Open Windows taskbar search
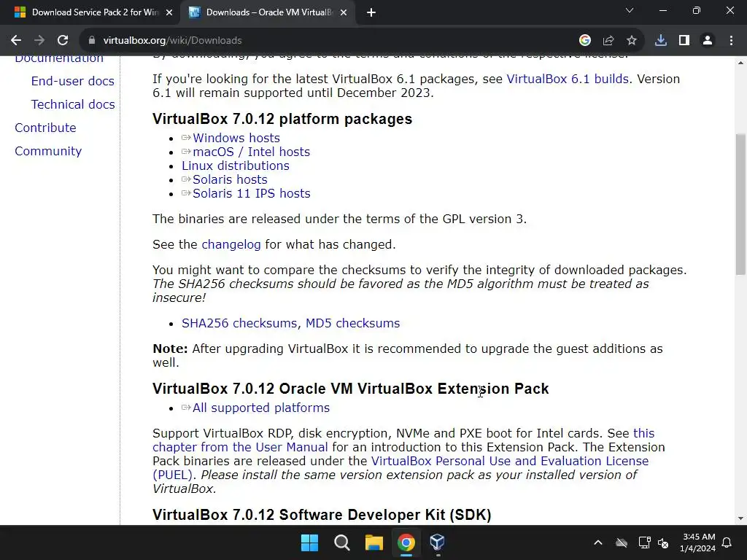 click(x=341, y=542)
